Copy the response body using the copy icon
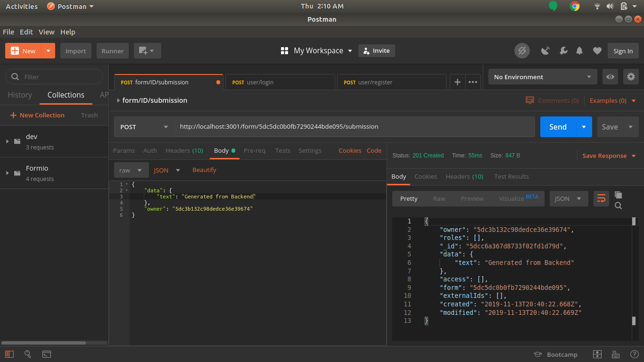This screenshot has height=362, width=644. tap(618, 194)
